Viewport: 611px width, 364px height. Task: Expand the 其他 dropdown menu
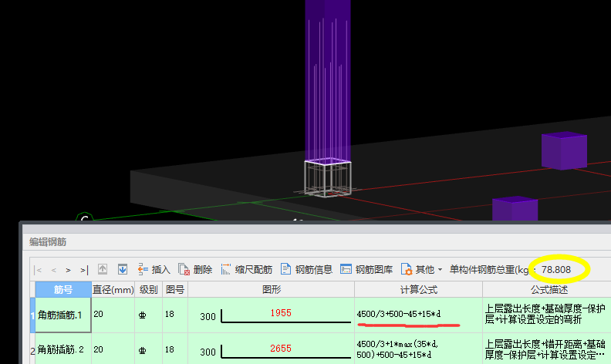(422, 269)
